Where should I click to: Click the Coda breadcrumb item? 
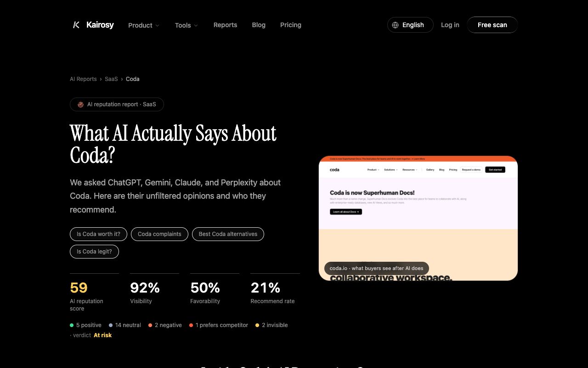(133, 79)
